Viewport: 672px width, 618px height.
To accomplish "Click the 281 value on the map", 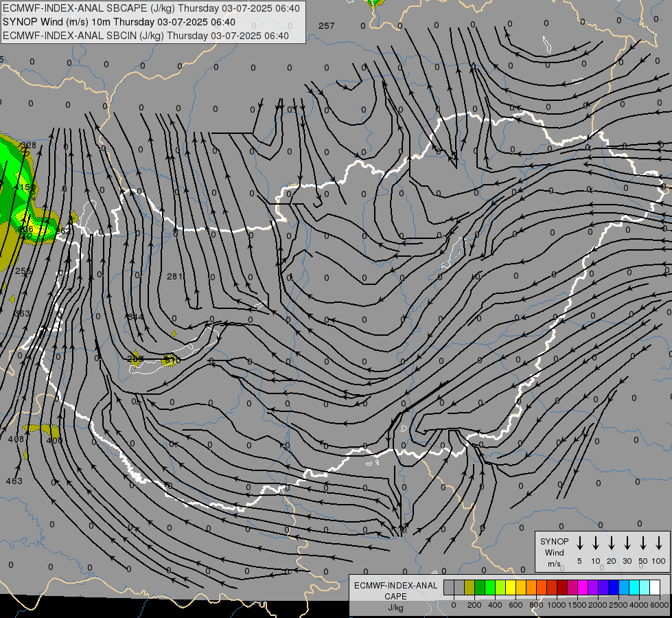I will pyautogui.click(x=175, y=276).
